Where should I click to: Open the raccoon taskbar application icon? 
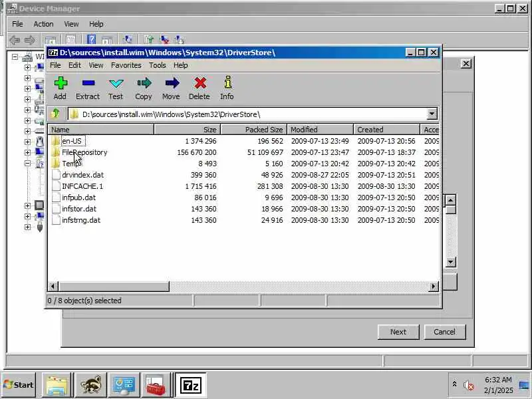pos(91,386)
